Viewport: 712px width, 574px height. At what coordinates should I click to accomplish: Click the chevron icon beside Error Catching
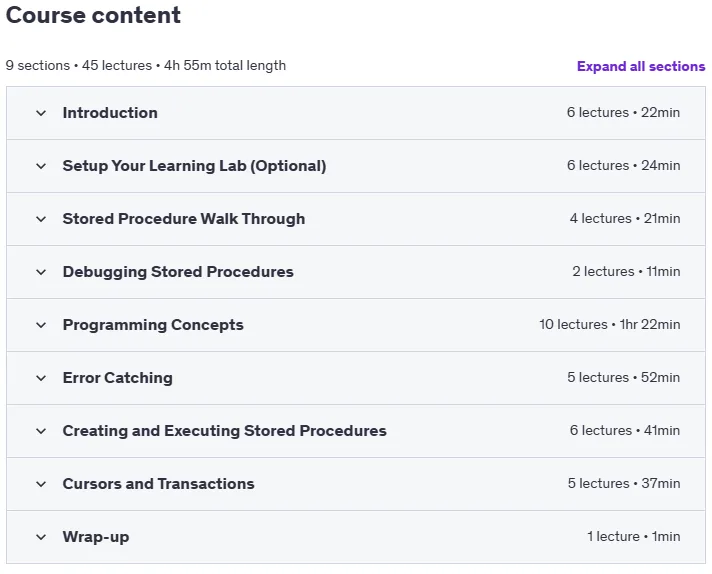tap(41, 378)
